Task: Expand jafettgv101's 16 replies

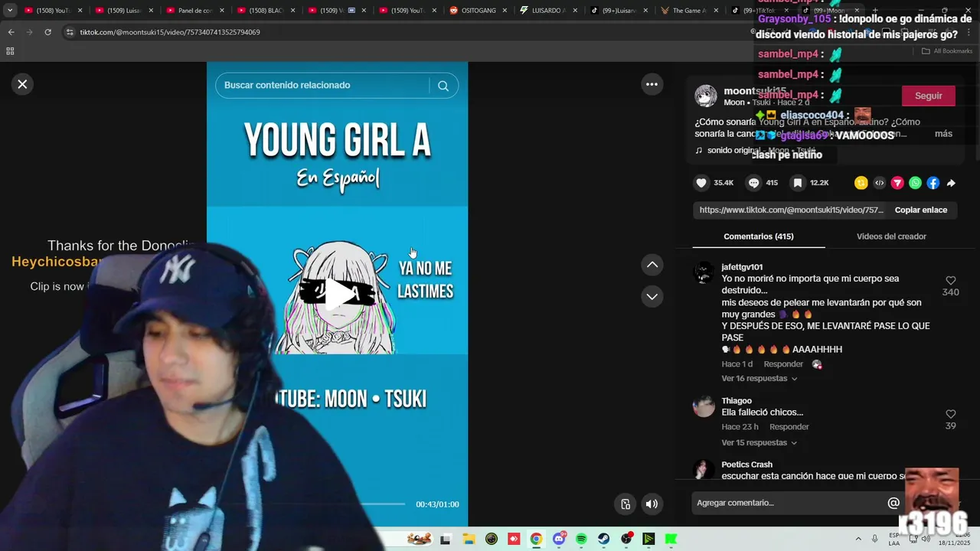Action: (759, 379)
